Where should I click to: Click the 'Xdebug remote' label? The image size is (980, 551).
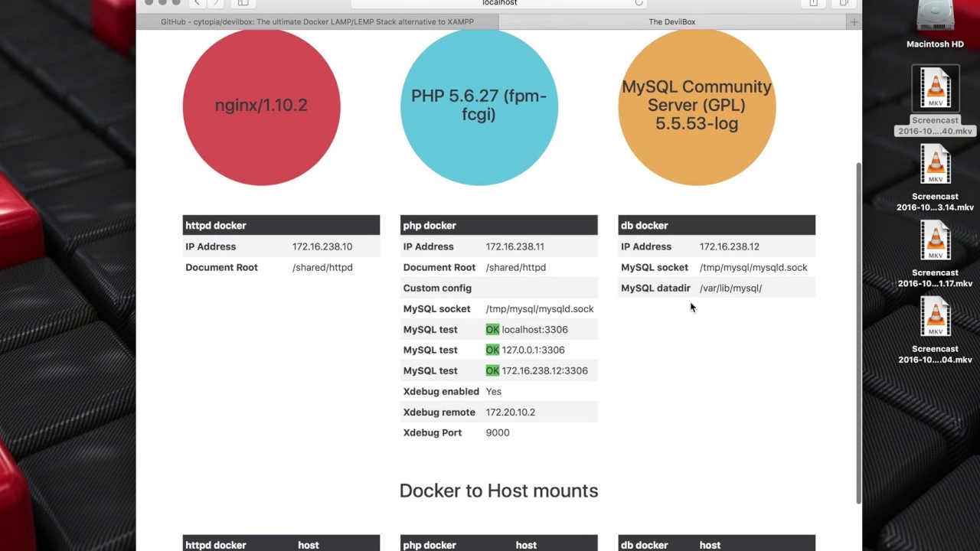click(439, 412)
